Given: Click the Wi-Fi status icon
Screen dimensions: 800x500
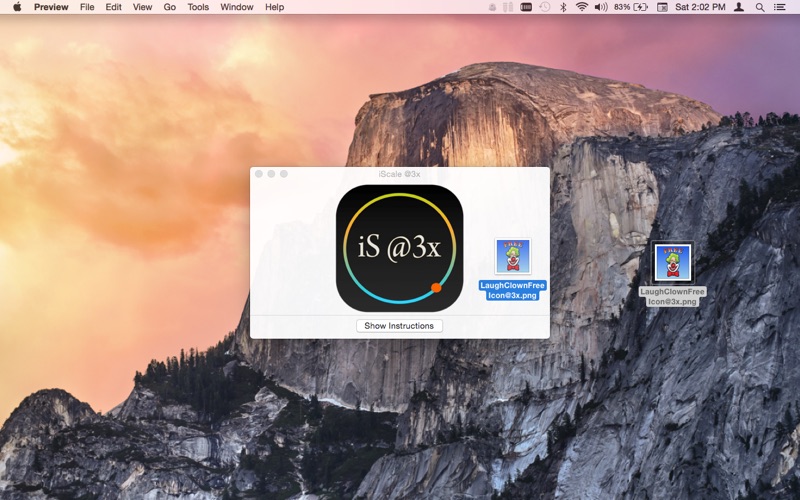Looking at the screenshot, I should pyautogui.click(x=582, y=7).
